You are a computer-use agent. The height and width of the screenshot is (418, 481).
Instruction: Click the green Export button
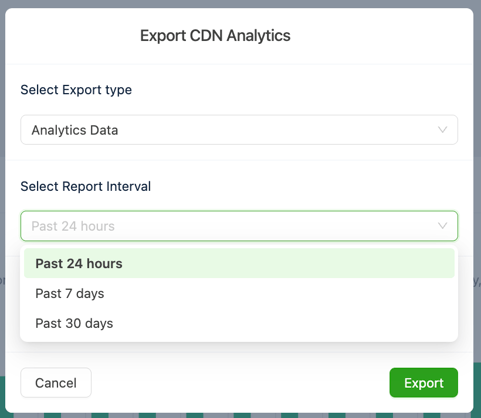click(x=423, y=383)
